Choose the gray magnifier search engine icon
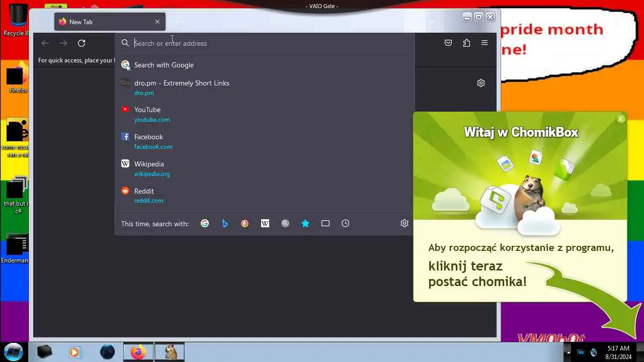Viewport: 644px width, 362px height. 285,223
